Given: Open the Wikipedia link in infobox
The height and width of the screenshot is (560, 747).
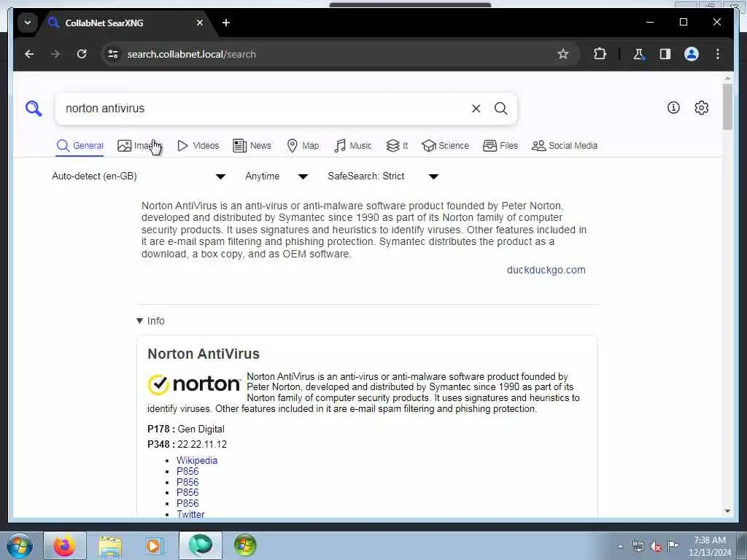Looking at the screenshot, I should point(197,461).
